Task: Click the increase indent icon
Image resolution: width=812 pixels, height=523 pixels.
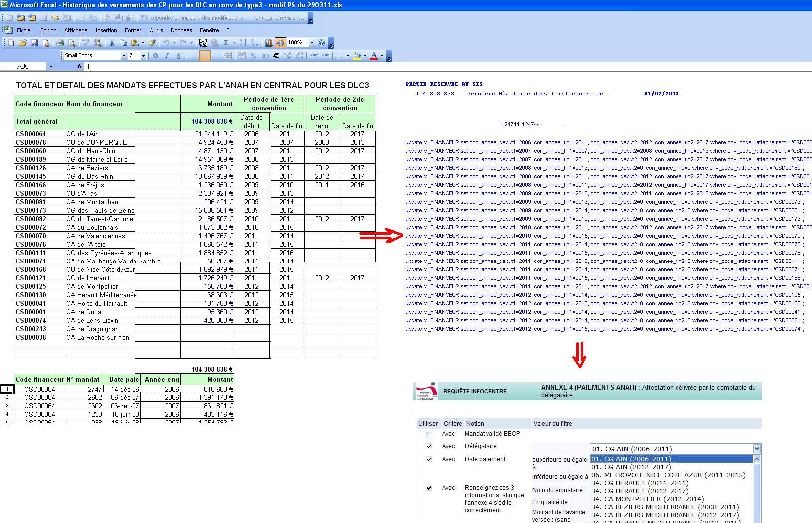Action: coord(326,56)
